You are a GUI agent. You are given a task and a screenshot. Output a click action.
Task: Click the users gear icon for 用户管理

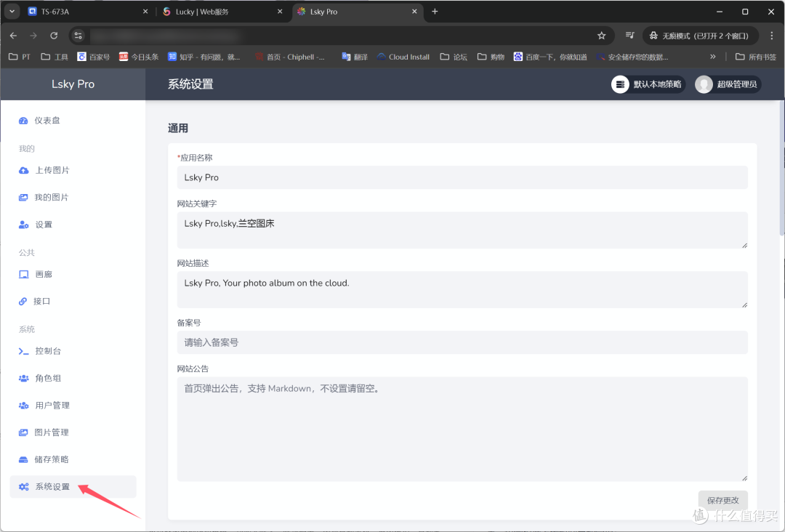pyautogui.click(x=23, y=406)
